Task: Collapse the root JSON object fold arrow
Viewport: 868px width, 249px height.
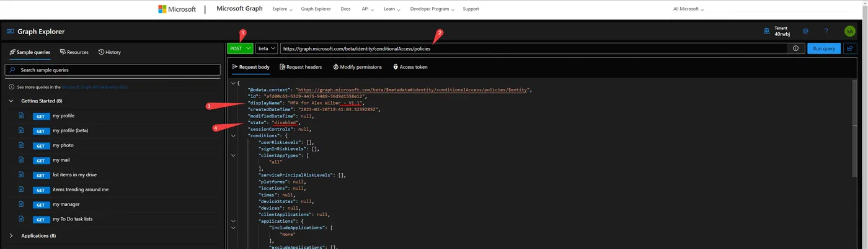Action: 232,83
